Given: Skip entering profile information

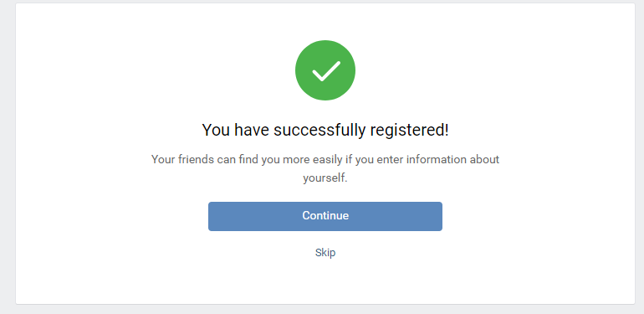Looking at the screenshot, I should tap(325, 252).
